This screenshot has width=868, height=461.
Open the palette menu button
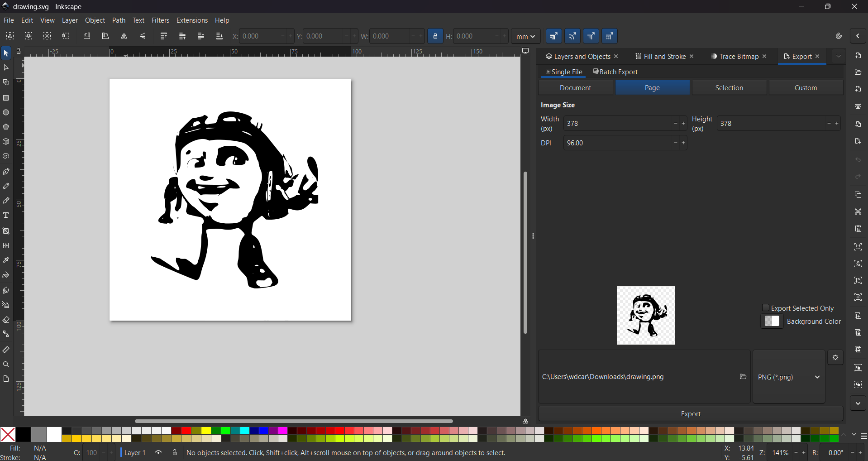[864, 436]
